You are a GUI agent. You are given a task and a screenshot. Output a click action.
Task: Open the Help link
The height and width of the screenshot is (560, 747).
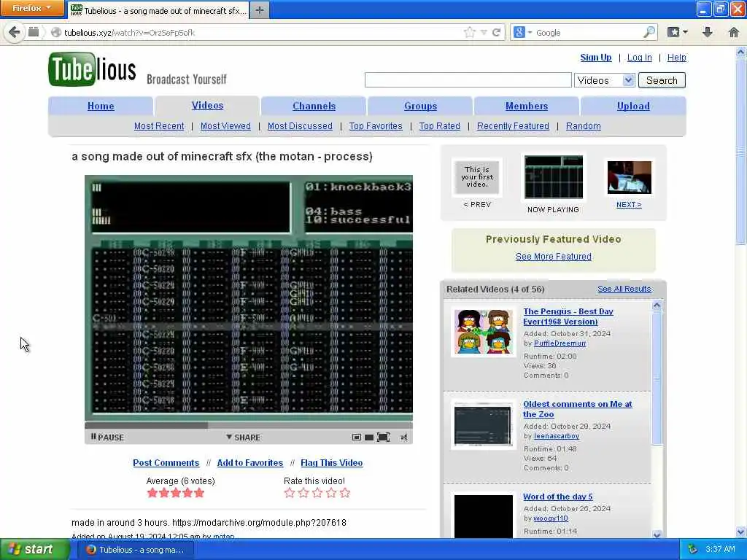coord(676,57)
